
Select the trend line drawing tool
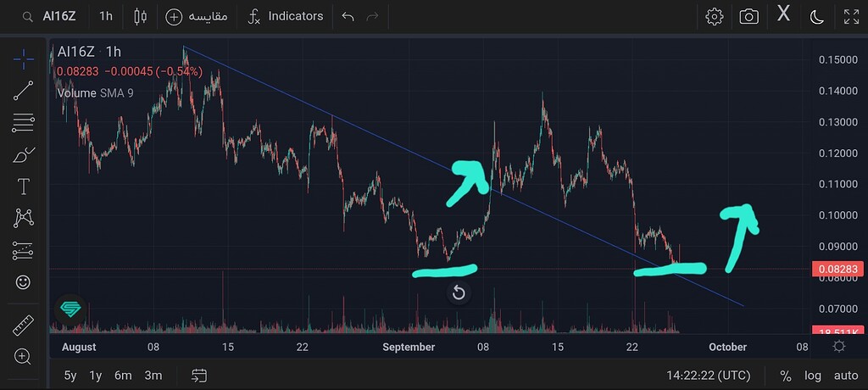(x=24, y=92)
